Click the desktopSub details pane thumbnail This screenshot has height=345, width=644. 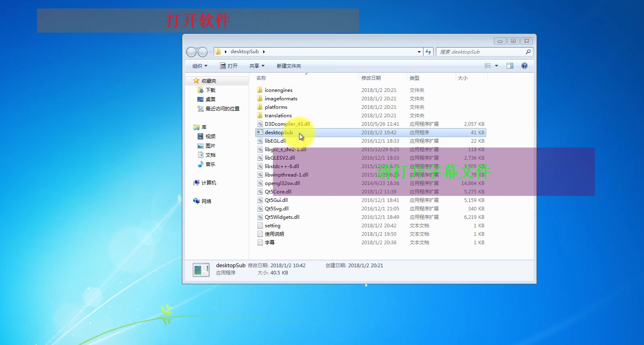click(x=201, y=270)
